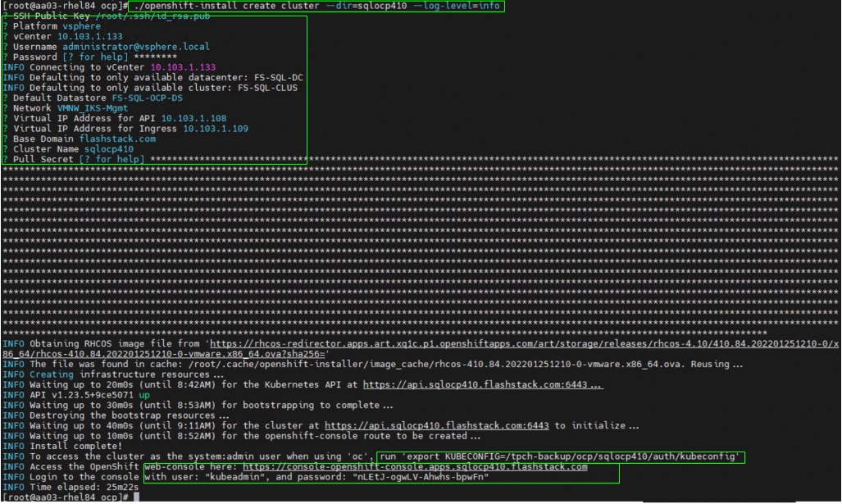Click the Ingress virtual IP 10.103.1.109

point(216,129)
